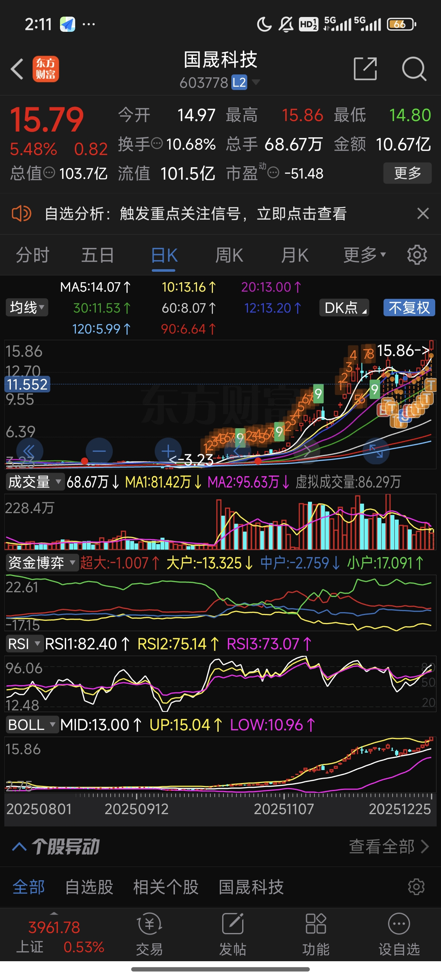441x980 pixels.
Task: Open the search magnifier icon
Action: click(414, 69)
